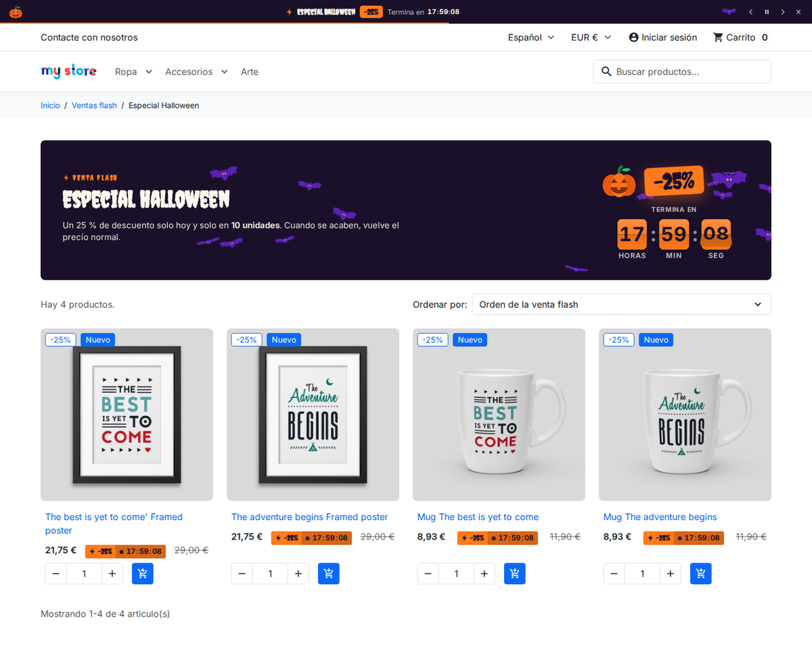812x648 pixels.
Task: Pause the top banner rotation
Action: click(767, 11)
